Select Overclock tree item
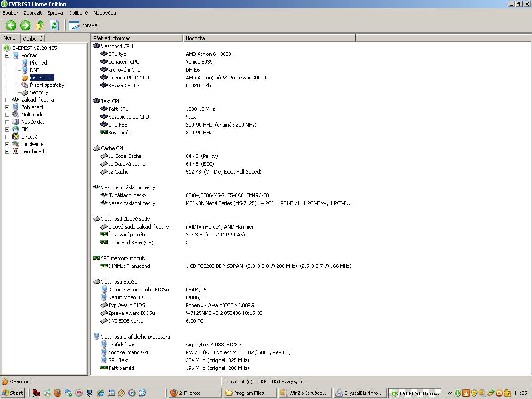This screenshot has width=532, height=399. click(x=42, y=78)
